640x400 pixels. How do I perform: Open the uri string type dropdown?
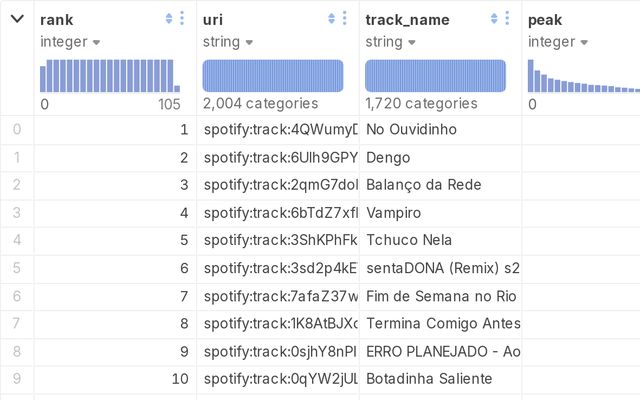pos(249,42)
